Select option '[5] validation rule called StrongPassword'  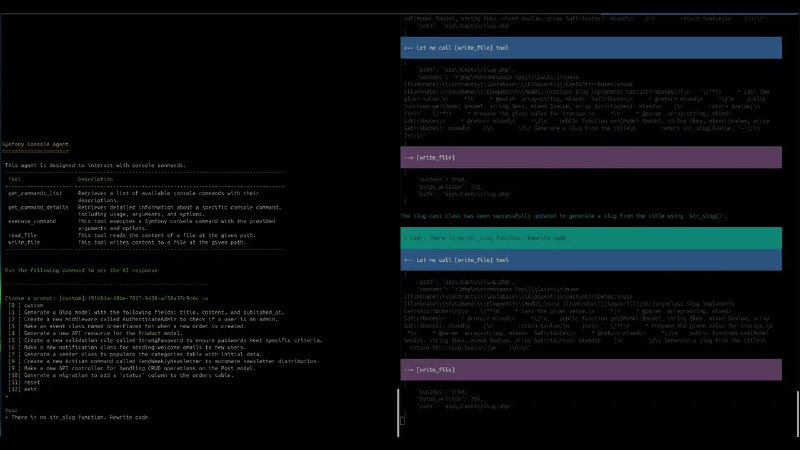point(165,340)
